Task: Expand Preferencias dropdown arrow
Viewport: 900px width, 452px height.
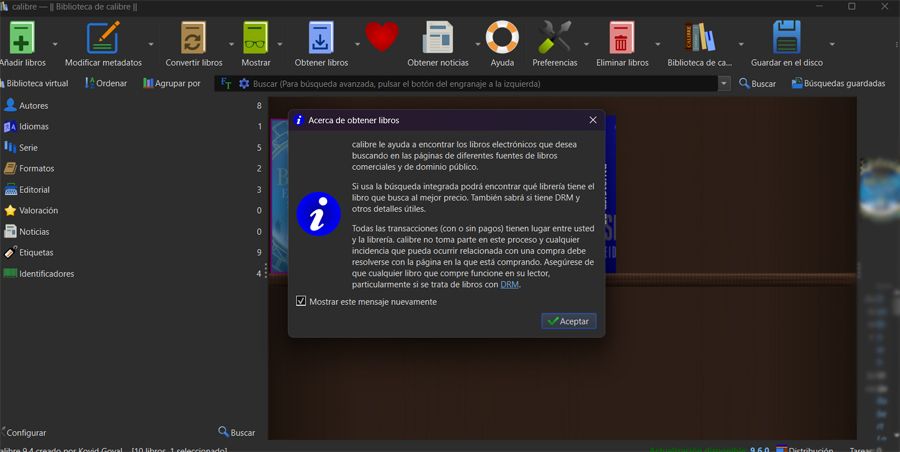Action: click(586, 44)
